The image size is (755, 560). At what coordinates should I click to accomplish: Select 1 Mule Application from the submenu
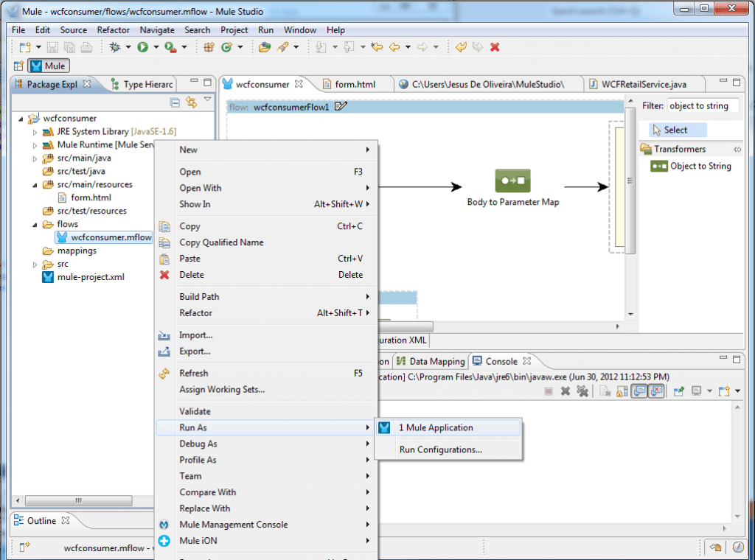click(x=438, y=427)
